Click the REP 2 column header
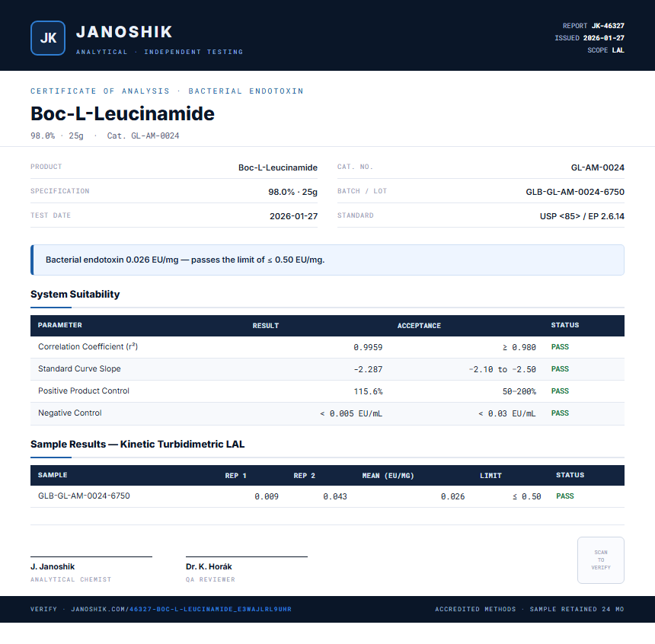This screenshot has width=655, height=644. tap(304, 476)
